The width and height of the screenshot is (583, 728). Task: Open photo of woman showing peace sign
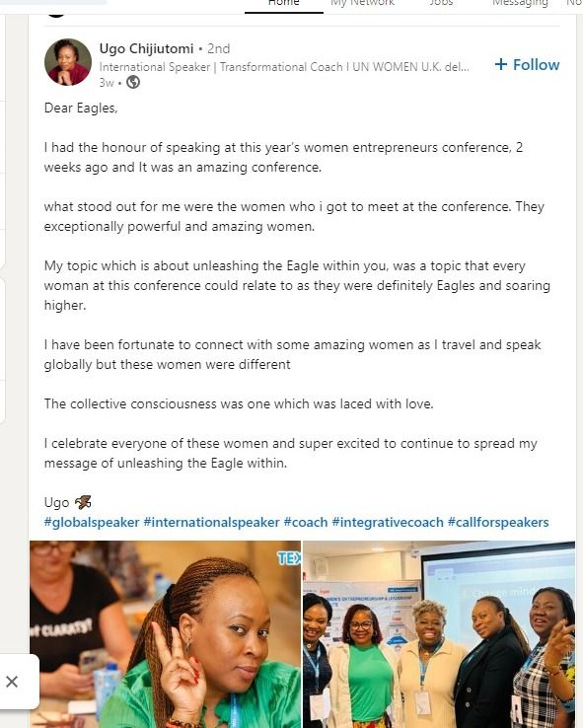coord(166,634)
